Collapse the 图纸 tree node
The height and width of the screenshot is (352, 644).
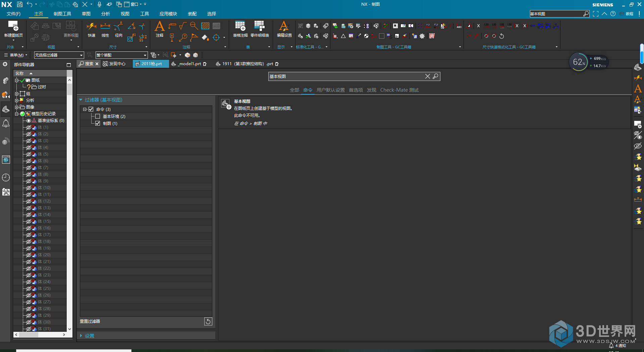[16, 80]
